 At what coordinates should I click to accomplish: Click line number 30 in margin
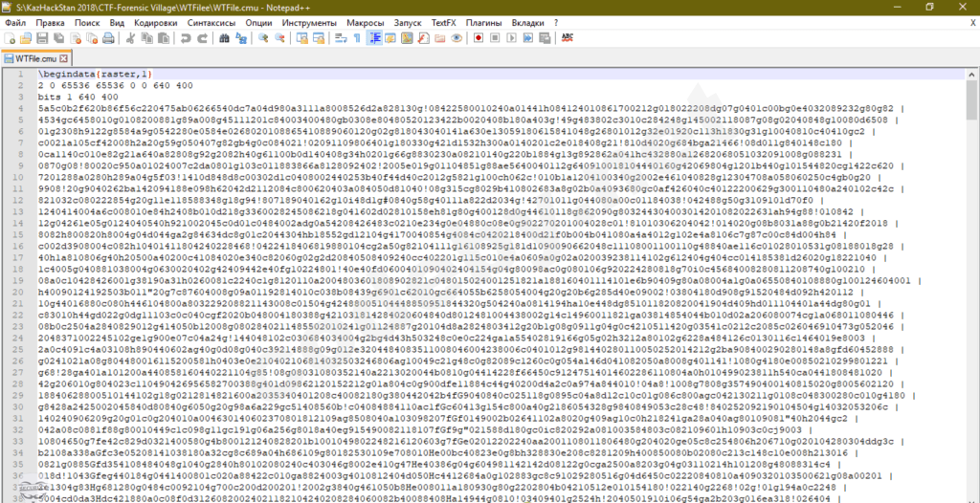click(x=19, y=406)
